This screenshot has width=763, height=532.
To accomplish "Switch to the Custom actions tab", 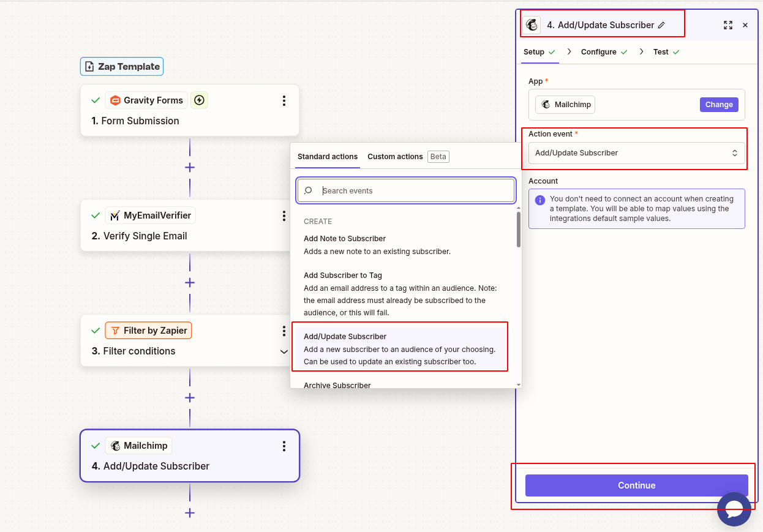I will pos(395,157).
